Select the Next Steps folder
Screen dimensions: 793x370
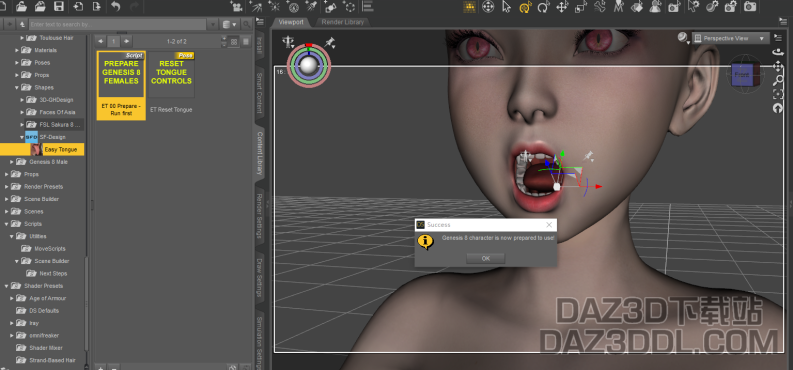(x=53, y=273)
